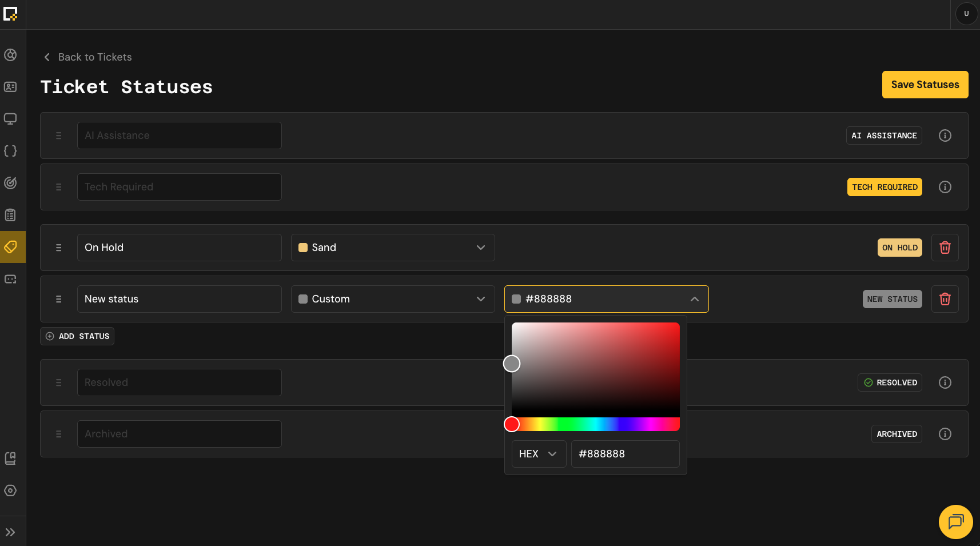Click Add Status button
Screen dimensions: 980x546
[77, 336]
